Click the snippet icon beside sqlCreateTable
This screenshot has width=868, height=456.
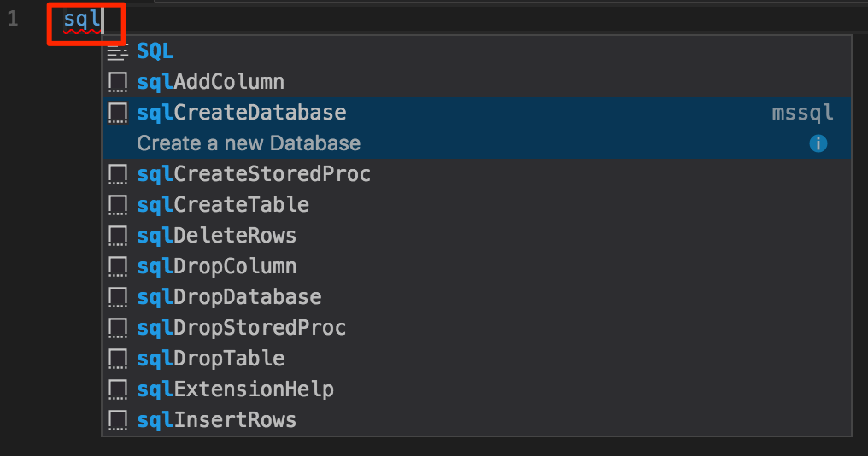click(118, 205)
